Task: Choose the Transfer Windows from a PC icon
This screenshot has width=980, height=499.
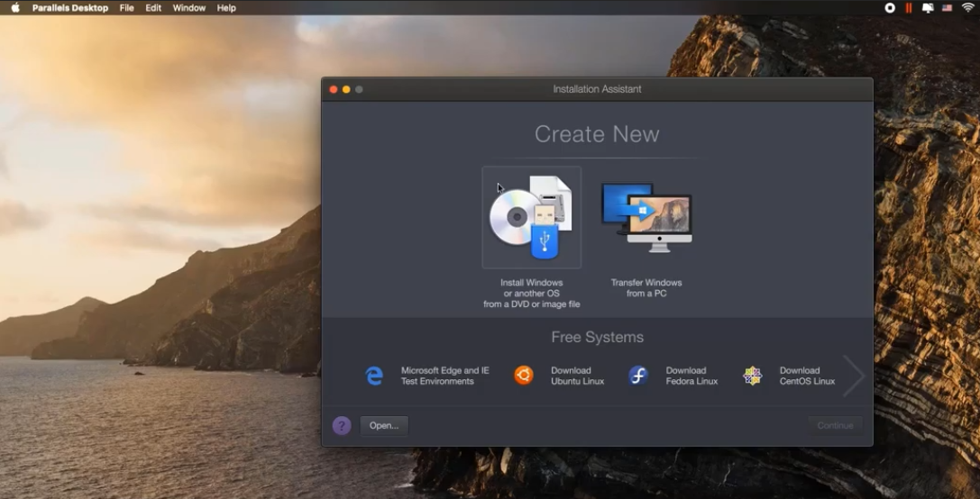Action: 646,217
